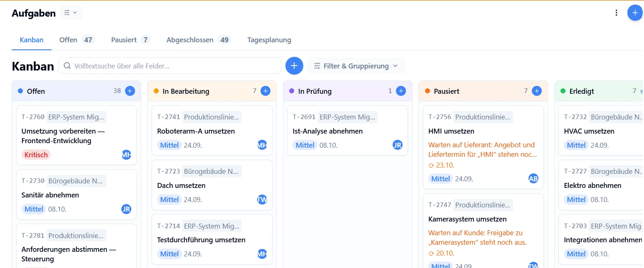Click the Mittel badge on Sanitär abnehmen

point(34,209)
